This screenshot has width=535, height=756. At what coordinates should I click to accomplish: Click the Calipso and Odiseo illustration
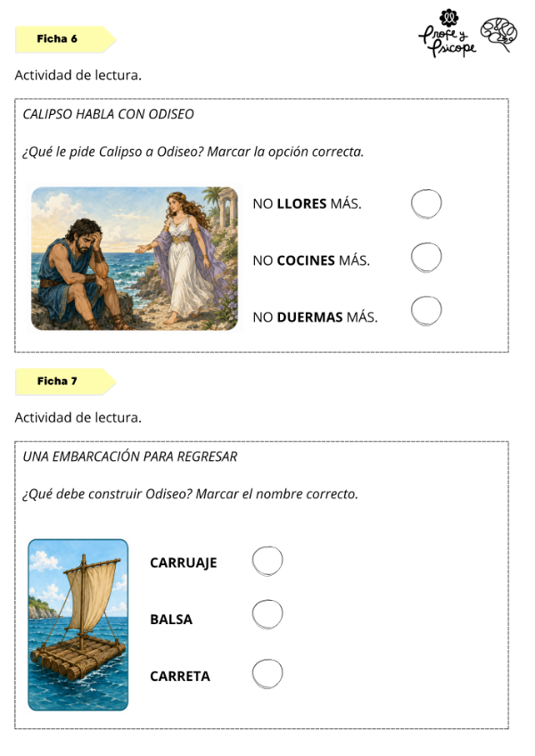click(135, 259)
